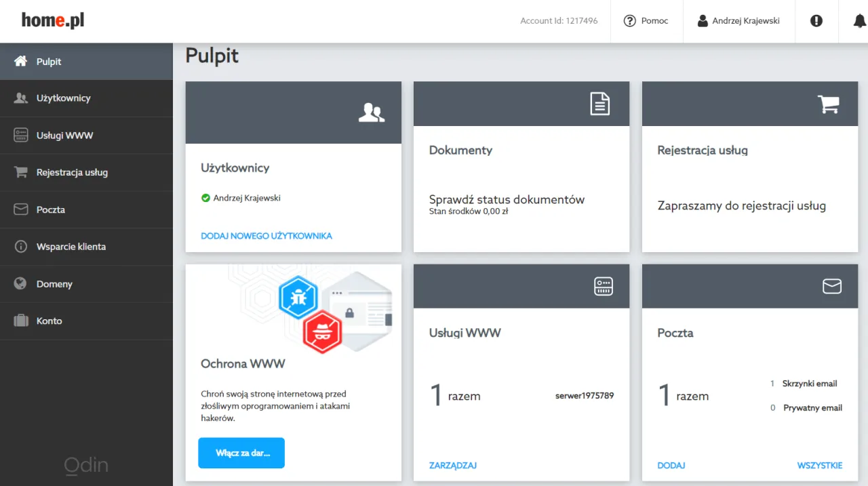
Task: Click the document icon on Dokumenty card
Action: click(599, 104)
